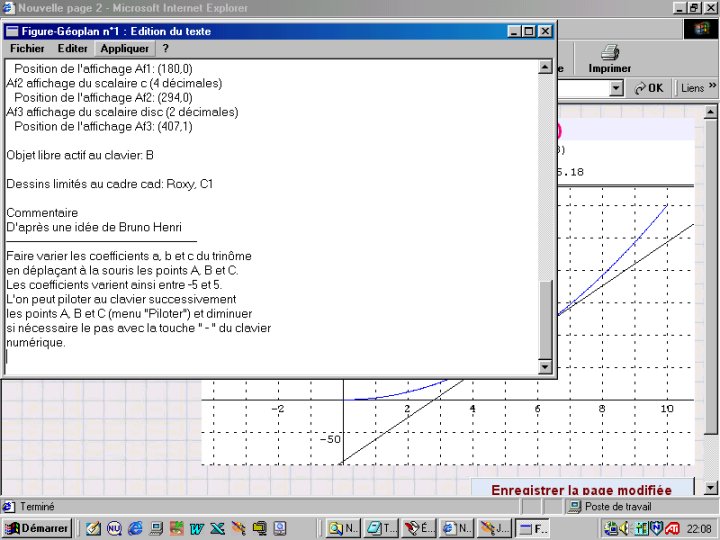Image resolution: width=720 pixels, height=540 pixels.
Task: Click the 22:08 taskbar clock
Action: [x=699, y=529]
